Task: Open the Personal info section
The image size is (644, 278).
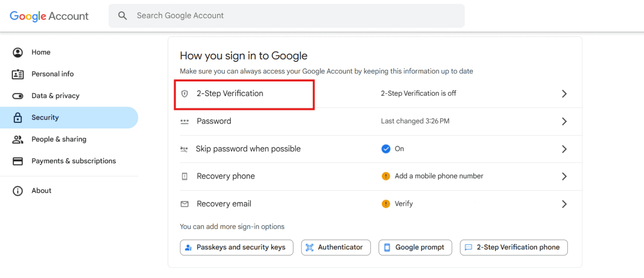Action: pos(52,74)
